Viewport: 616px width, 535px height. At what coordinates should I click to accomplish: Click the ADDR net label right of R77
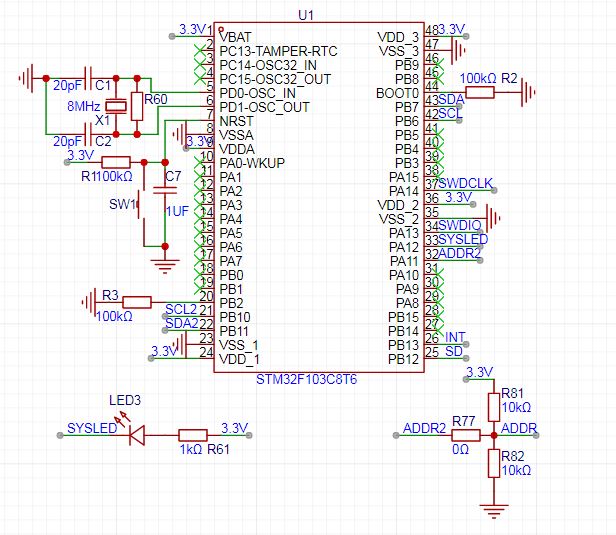(519, 428)
